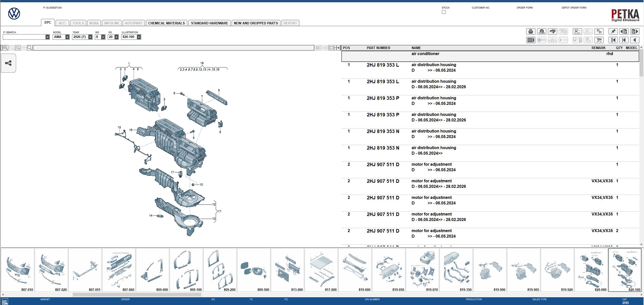Pin the current view

click(613, 31)
